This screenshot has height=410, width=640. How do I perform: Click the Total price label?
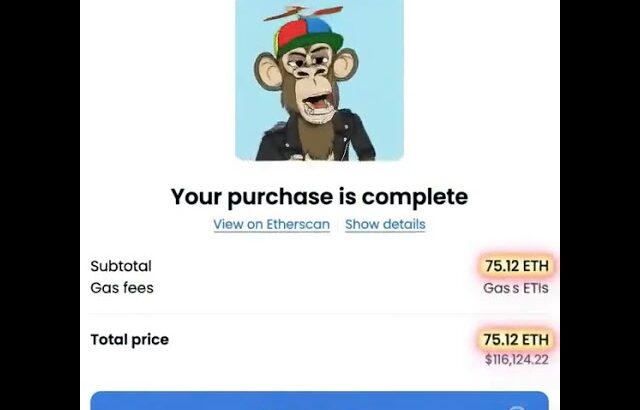(x=130, y=340)
